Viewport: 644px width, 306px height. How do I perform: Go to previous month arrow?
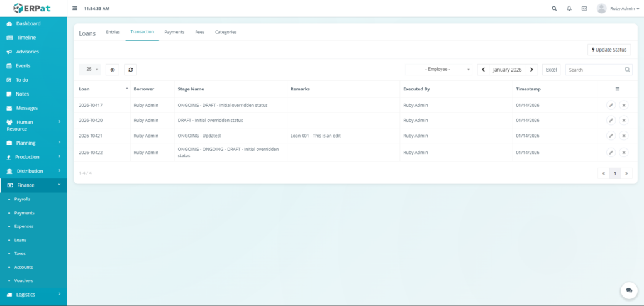483,70
